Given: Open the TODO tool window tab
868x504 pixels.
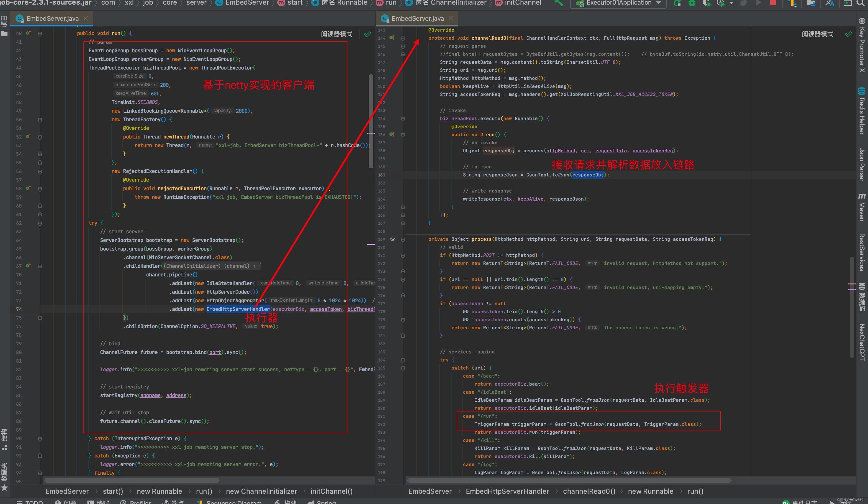Looking at the screenshot, I should (30, 502).
